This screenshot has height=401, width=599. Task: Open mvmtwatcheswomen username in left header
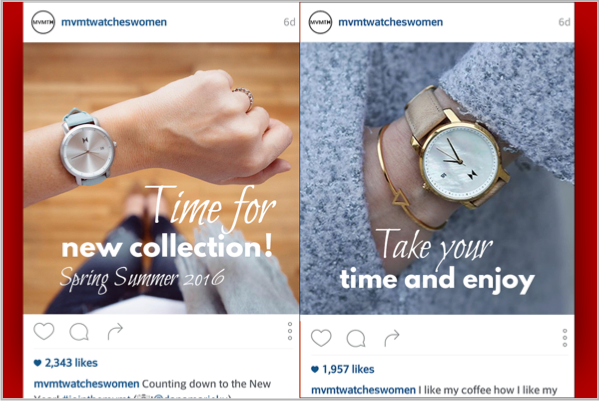coord(114,22)
